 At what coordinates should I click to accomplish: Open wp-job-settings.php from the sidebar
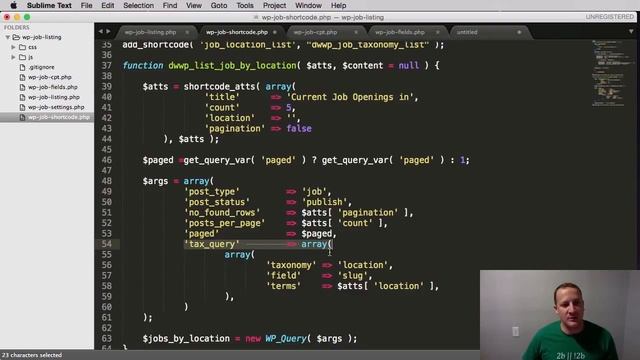[56, 107]
